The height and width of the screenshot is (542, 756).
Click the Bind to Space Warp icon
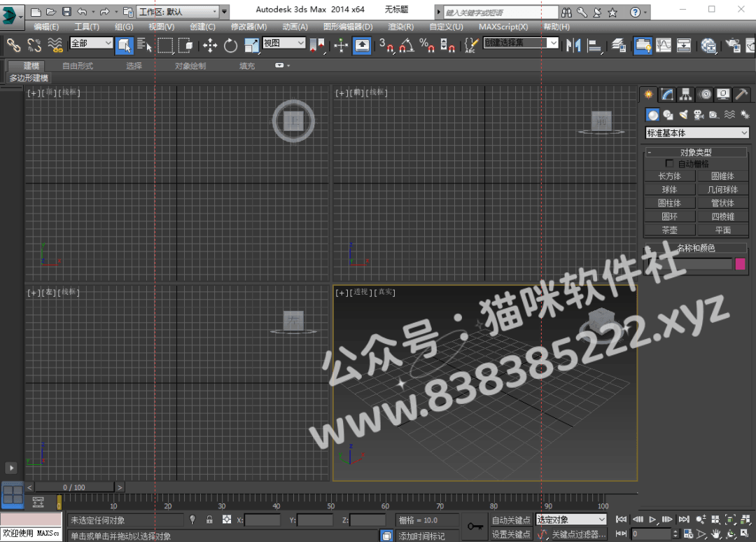55,46
